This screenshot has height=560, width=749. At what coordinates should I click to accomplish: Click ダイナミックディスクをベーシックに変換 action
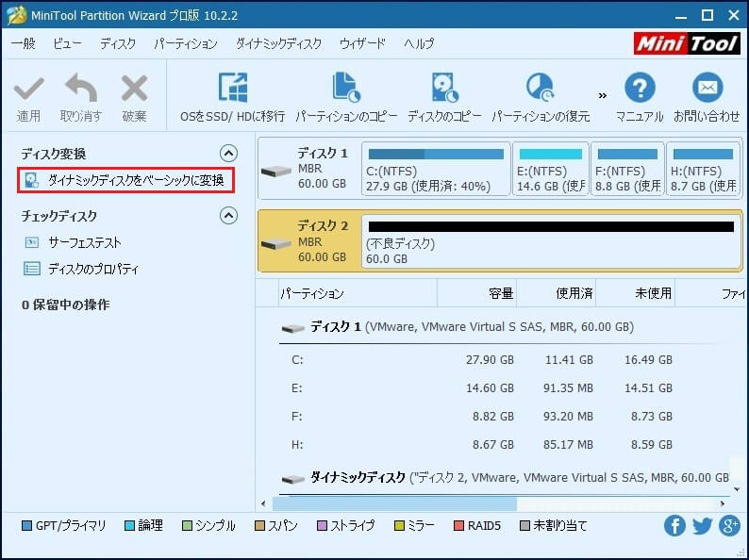pyautogui.click(x=126, y=180)
